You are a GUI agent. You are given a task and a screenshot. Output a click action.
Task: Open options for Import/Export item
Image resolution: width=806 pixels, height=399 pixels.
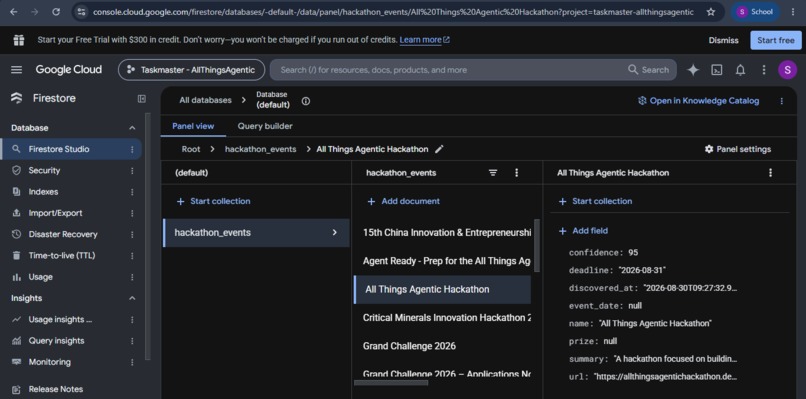(x=132, y=213)
